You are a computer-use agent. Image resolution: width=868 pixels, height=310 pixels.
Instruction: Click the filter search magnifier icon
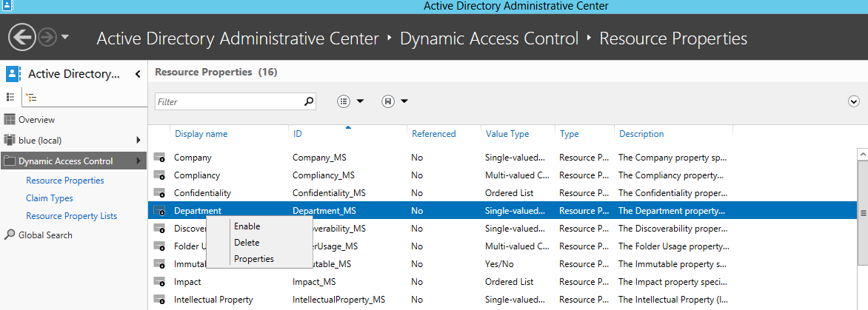click(x=309, y=101)
